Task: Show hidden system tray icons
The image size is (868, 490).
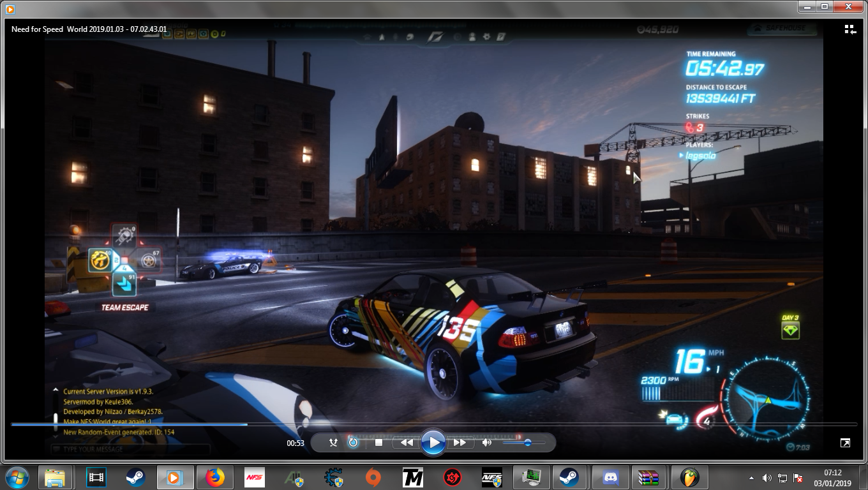Action: tap(751, 478)
